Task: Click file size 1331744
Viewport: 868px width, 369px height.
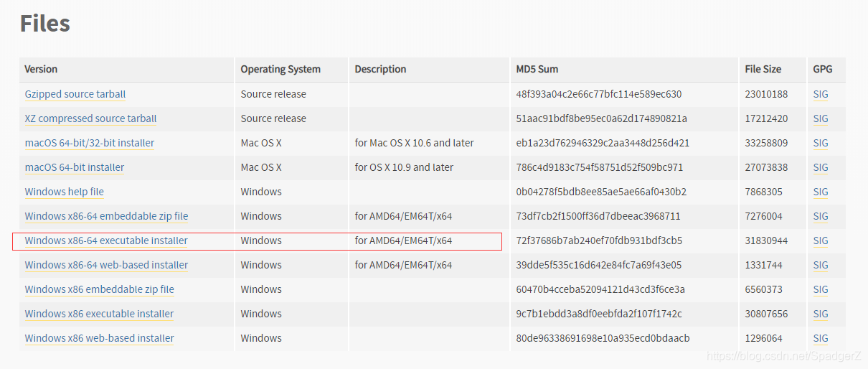Action: 763,265
